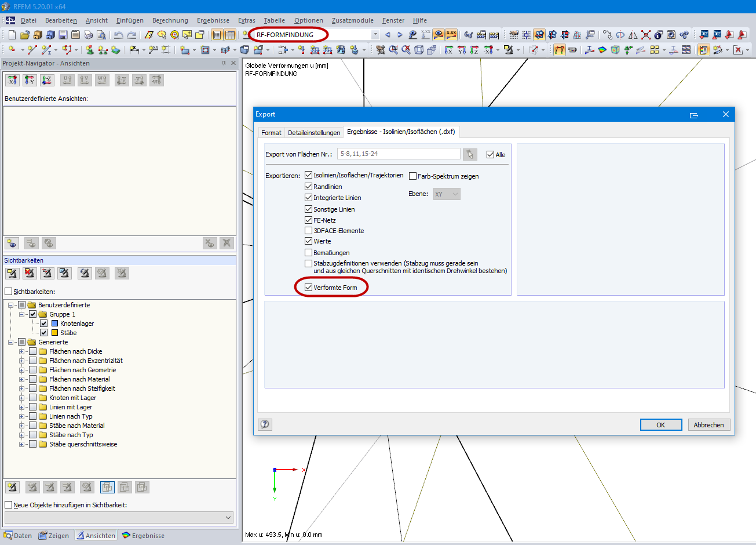Viewport: 756px width, 545px height.
Task: Click the view in -X direction icon
Action: pos(12,80)
